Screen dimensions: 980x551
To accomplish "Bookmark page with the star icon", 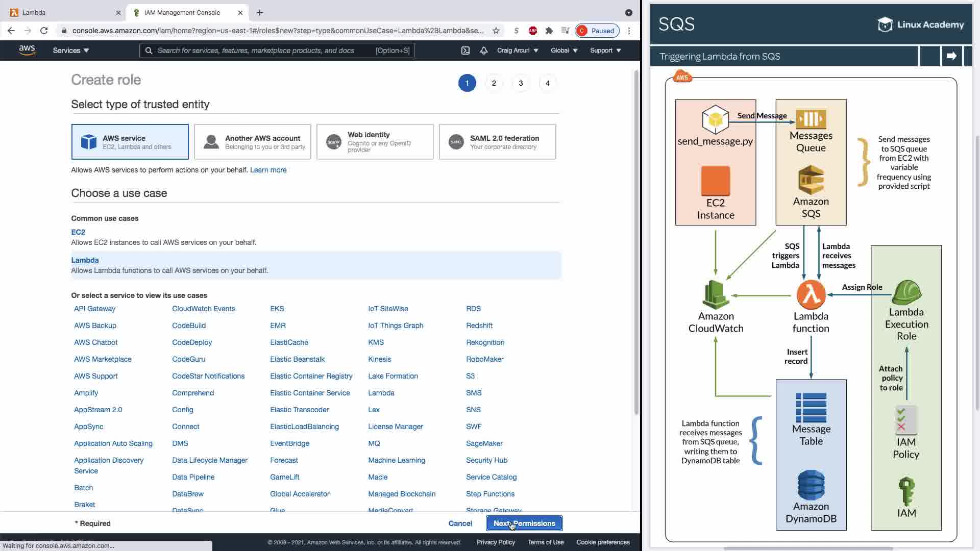I will [496, 31].
